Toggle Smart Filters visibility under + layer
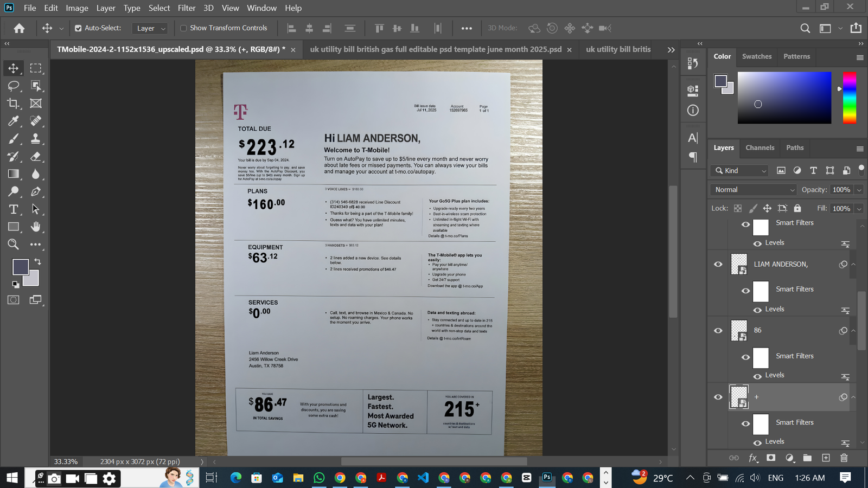The height and width of the screenshot is (488, 868). coord(746,423)
